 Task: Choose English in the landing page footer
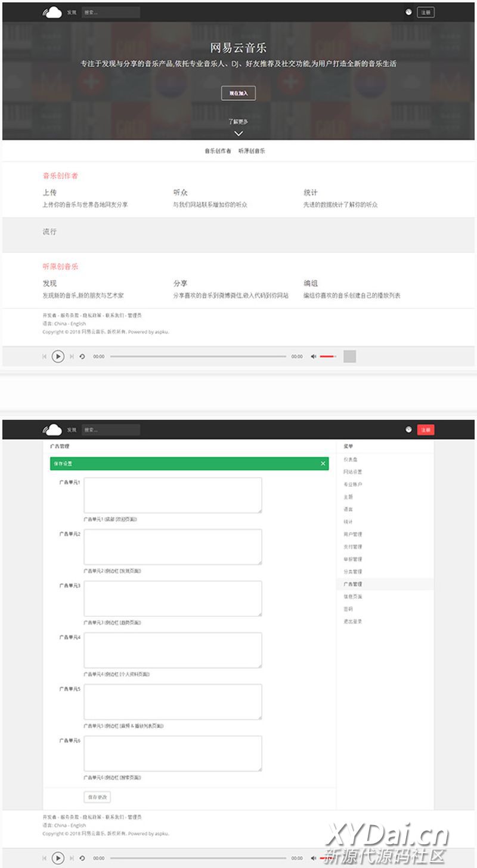[x=78, y=324]
